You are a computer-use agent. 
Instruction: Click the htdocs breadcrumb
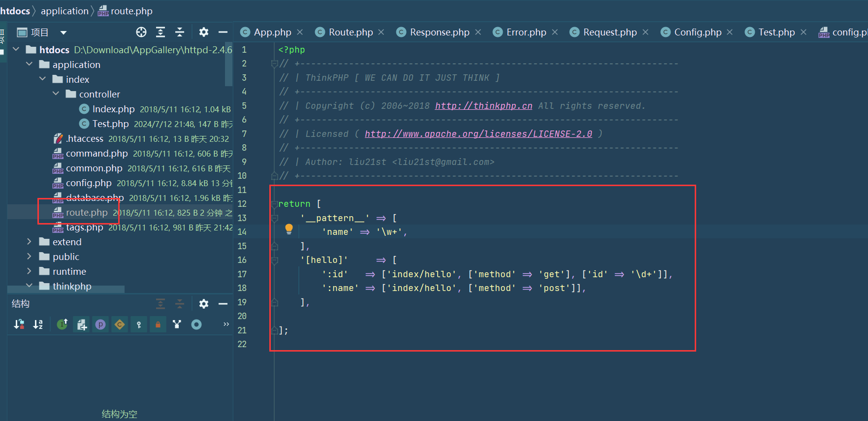tap(15, 11)
